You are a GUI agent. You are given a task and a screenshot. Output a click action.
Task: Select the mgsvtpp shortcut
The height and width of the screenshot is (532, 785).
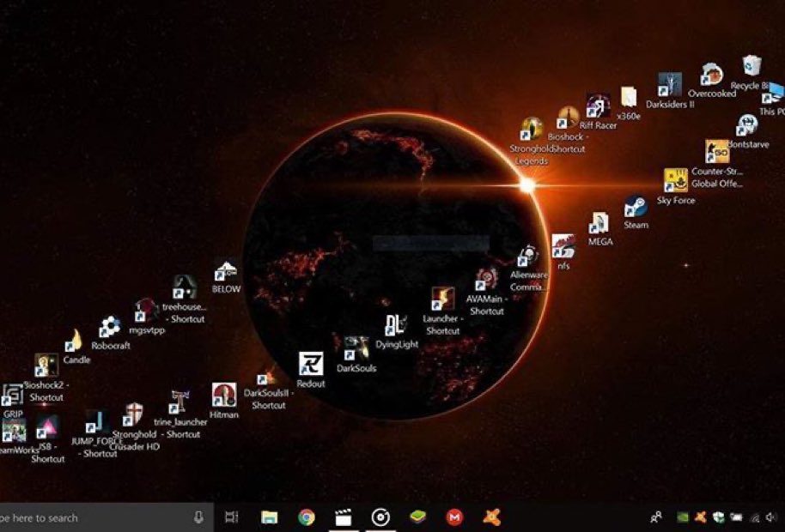click(146, 311)
